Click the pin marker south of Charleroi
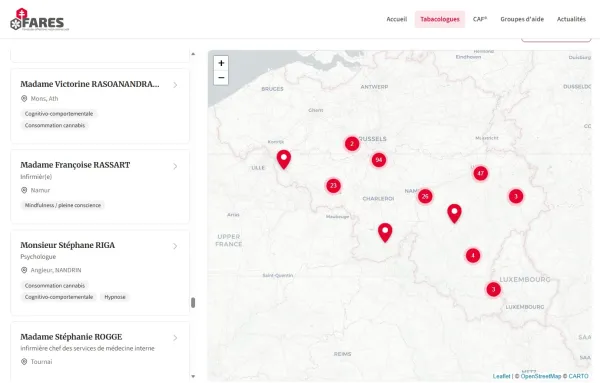 pos(385,233)
